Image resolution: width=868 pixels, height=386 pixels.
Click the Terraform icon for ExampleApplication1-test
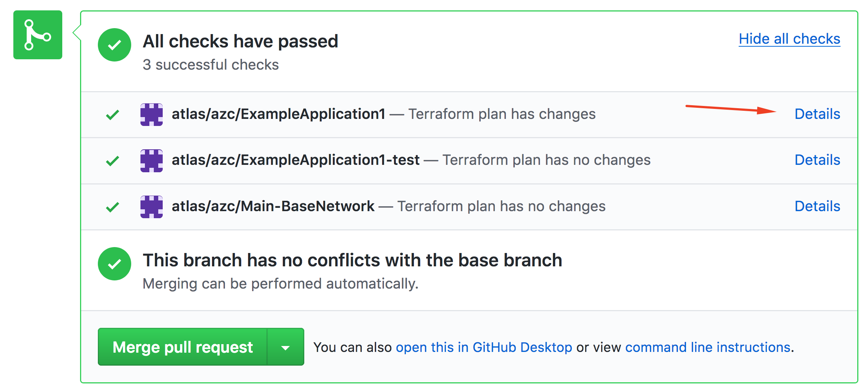pyautogui.click(x=151, y=160)
